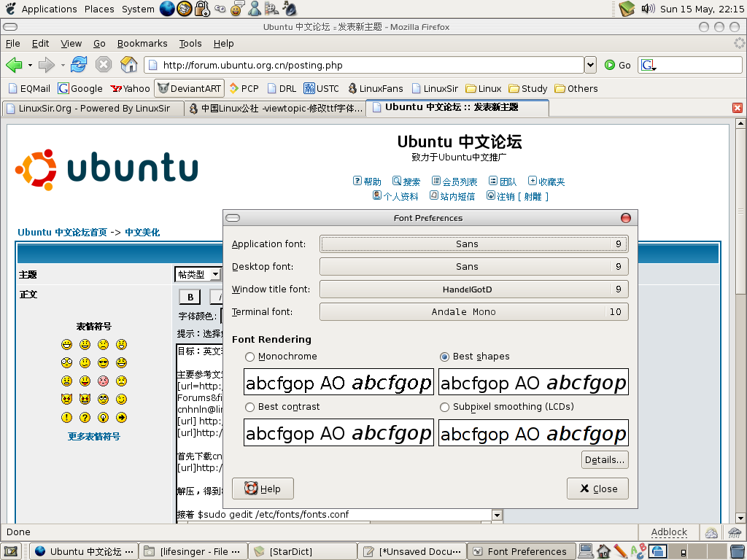This screenshot has height=560, width=747.
Task: Click the Adblock status bar entry
Action: click(x=669, y=532)
